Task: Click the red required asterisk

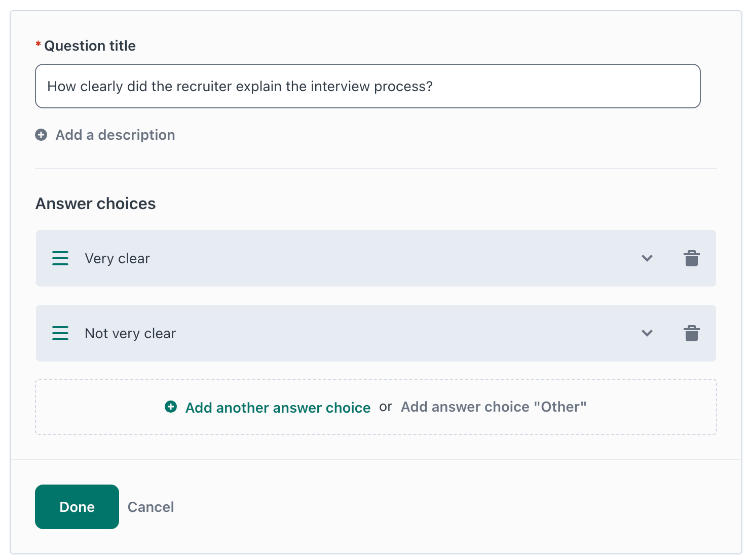Action: 38,45
